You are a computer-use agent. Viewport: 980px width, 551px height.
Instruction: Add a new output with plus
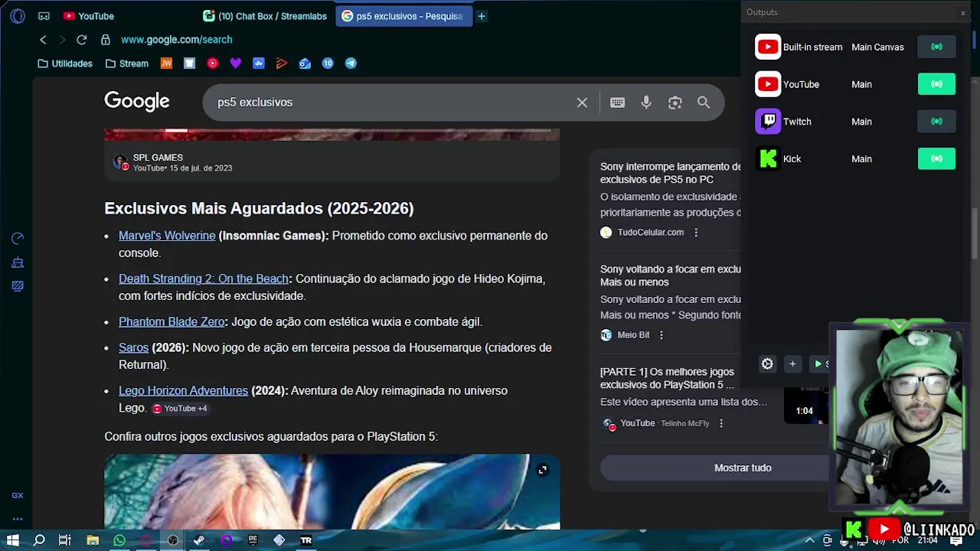pyautogui.click(x=792, y=364)
